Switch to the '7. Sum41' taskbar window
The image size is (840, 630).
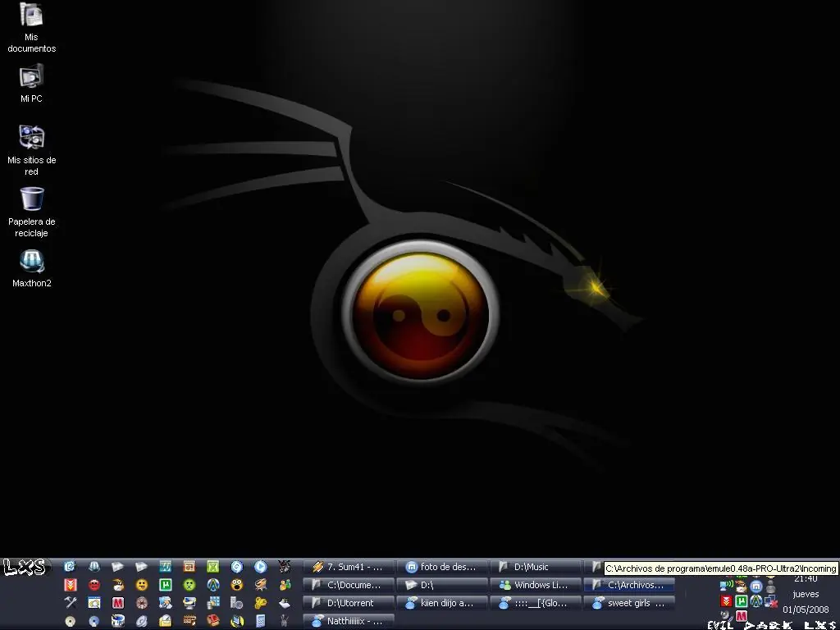tap(349, 566)
